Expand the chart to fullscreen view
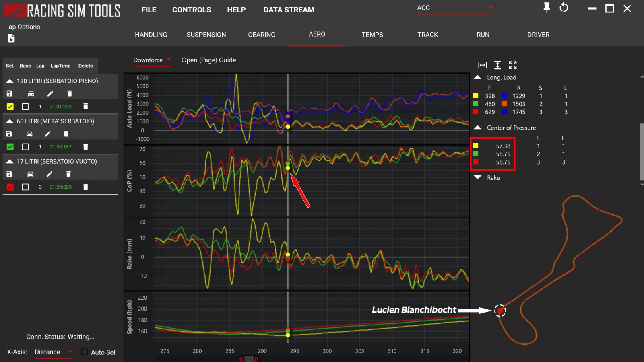The image size is (644, 362). [x=513, y=65]
